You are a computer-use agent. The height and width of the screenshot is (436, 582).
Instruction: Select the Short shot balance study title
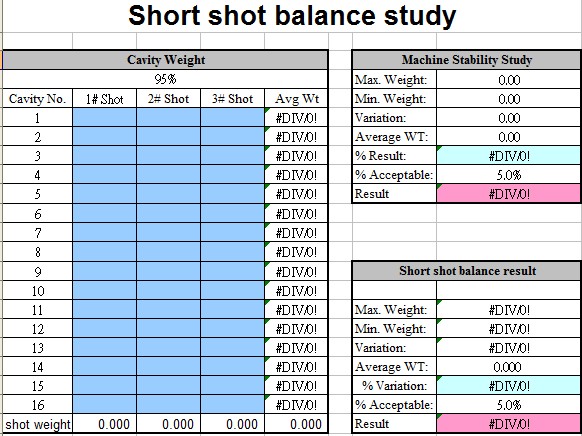pos(292,16)
